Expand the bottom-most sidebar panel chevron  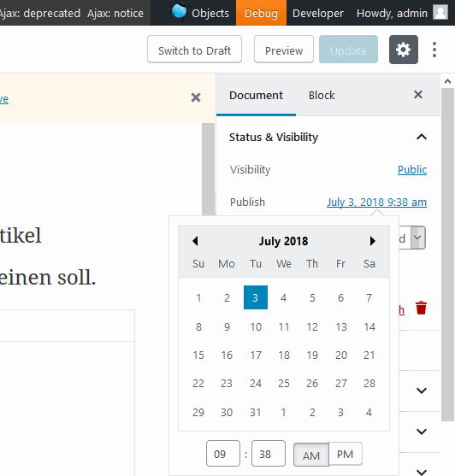coord(422,472)
